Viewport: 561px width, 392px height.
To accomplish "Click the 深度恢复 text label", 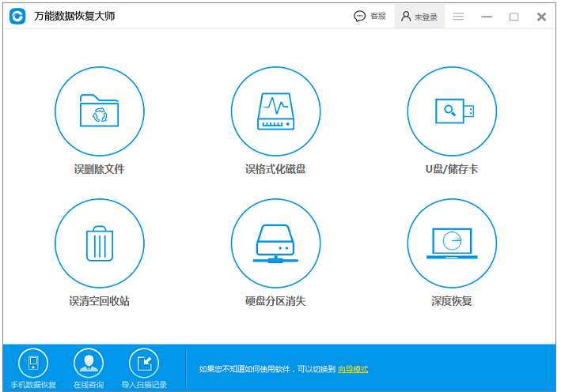I will pyautogui.click(x=452, y=301).
